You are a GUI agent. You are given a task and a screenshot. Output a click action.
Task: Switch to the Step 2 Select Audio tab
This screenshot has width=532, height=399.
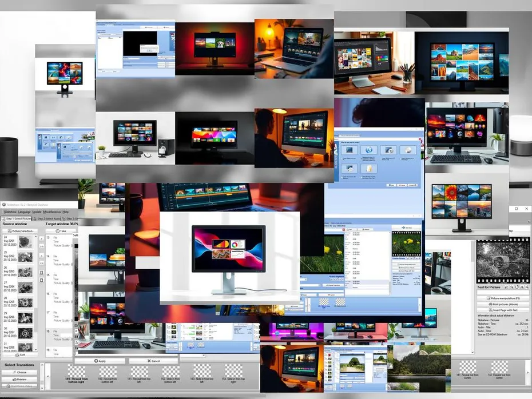[49, 218]
